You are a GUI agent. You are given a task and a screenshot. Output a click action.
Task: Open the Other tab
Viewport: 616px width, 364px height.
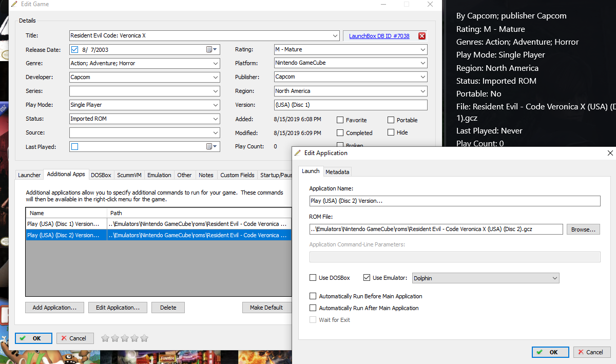pos(184,175)
